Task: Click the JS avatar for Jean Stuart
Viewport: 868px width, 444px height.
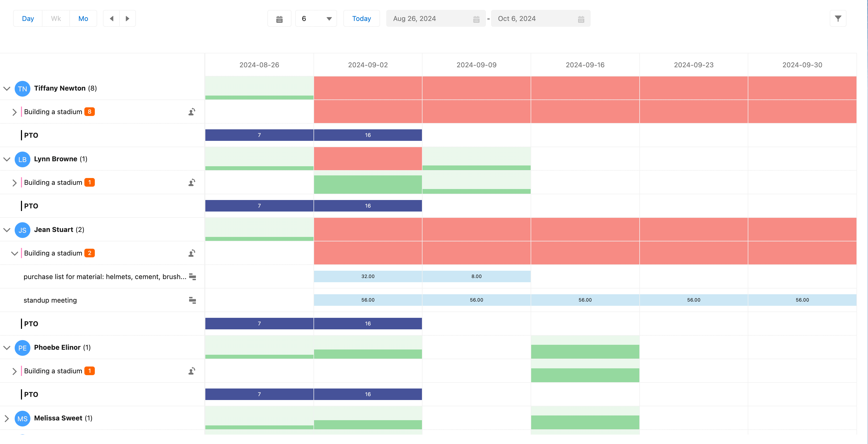Action: coord(23,230)
